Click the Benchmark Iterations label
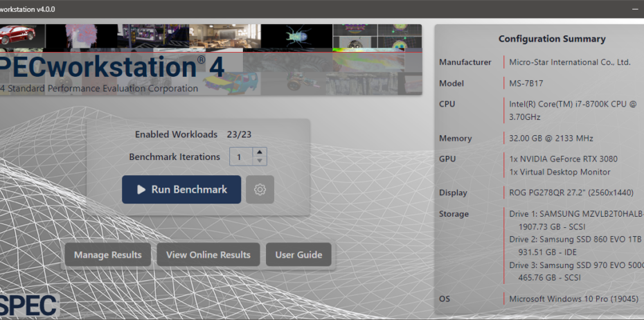The height and width of the screenshot is (320, 644). tap(175, 157)
